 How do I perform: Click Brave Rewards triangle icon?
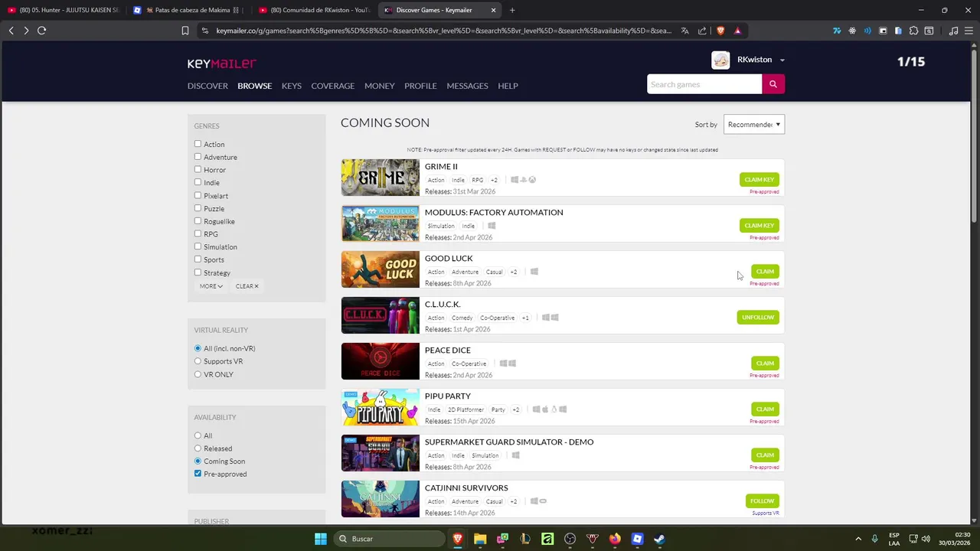pos(737,31)
